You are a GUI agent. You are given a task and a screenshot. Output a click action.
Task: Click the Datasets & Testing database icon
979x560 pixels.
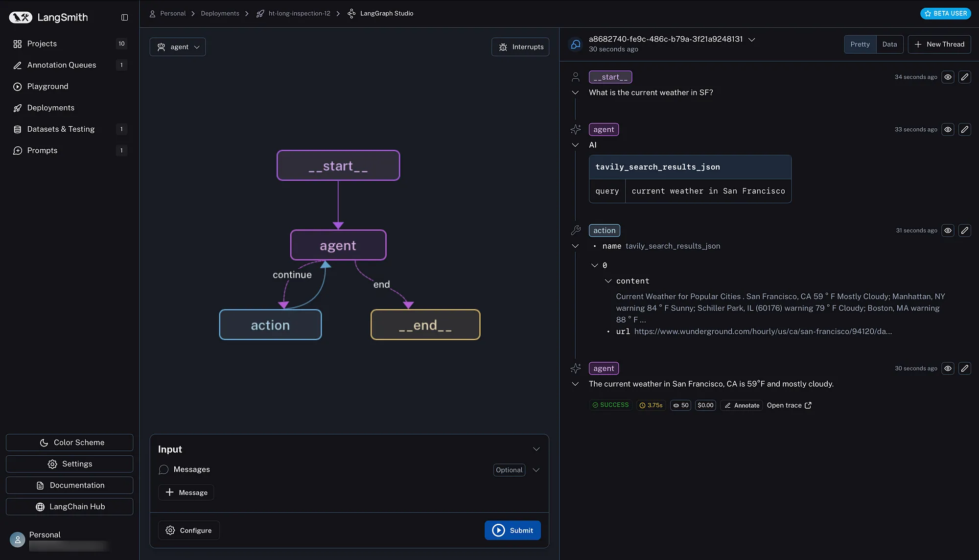(18, 129)
